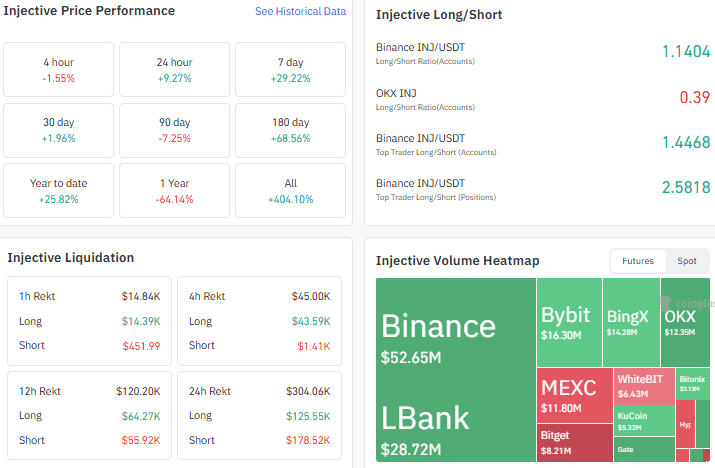Select the 7 day performance card
The image size is (715, 468).
(x=290, y=70)
